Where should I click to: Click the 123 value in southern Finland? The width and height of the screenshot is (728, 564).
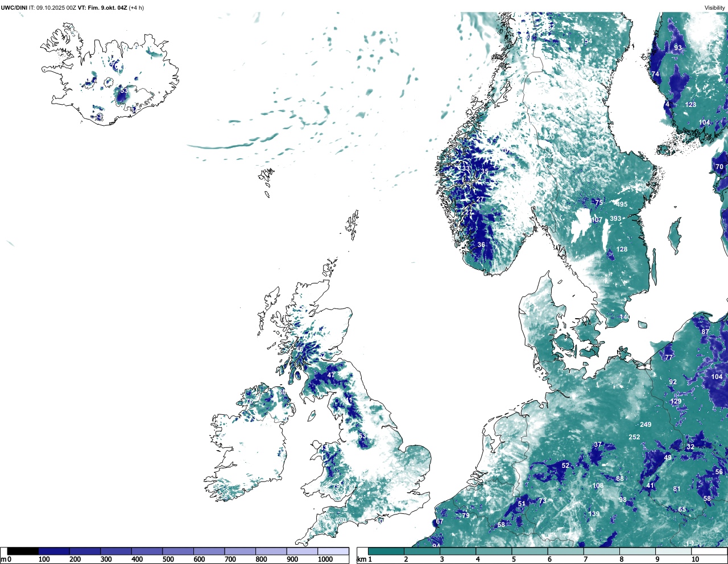point(690,105)
